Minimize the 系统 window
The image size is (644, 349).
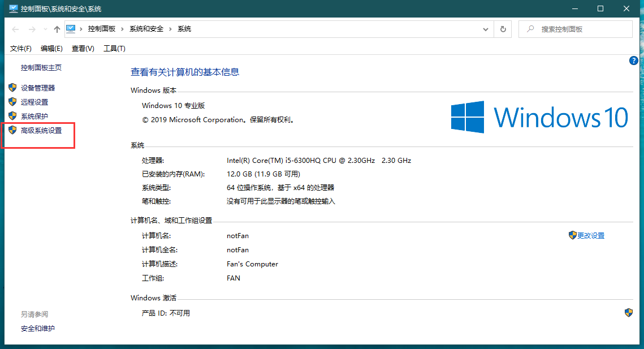click(x=575, y=8)
